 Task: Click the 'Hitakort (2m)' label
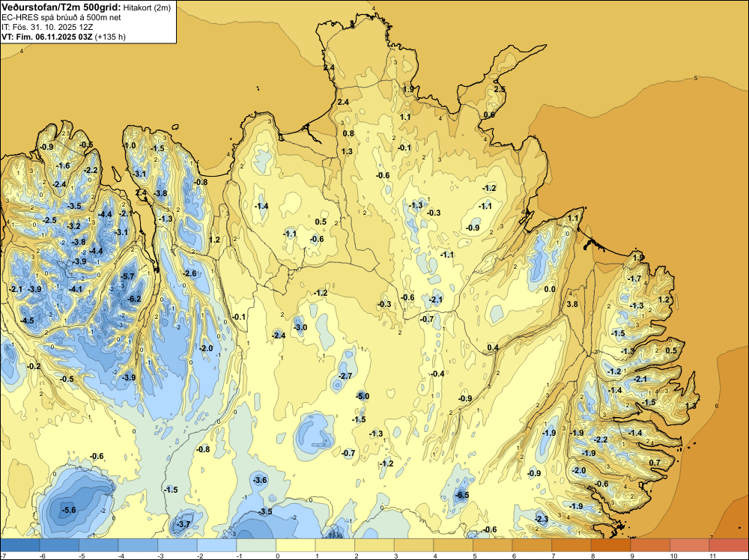pyautogui.click(x=147, y=7)
